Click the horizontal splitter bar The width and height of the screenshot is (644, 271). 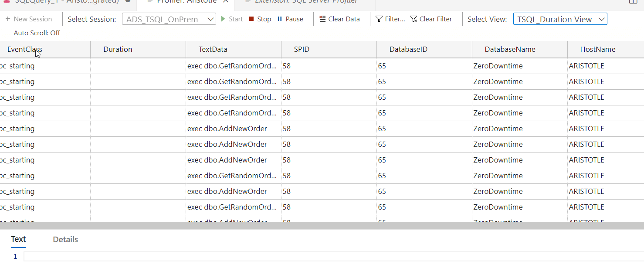pos(322,225)
